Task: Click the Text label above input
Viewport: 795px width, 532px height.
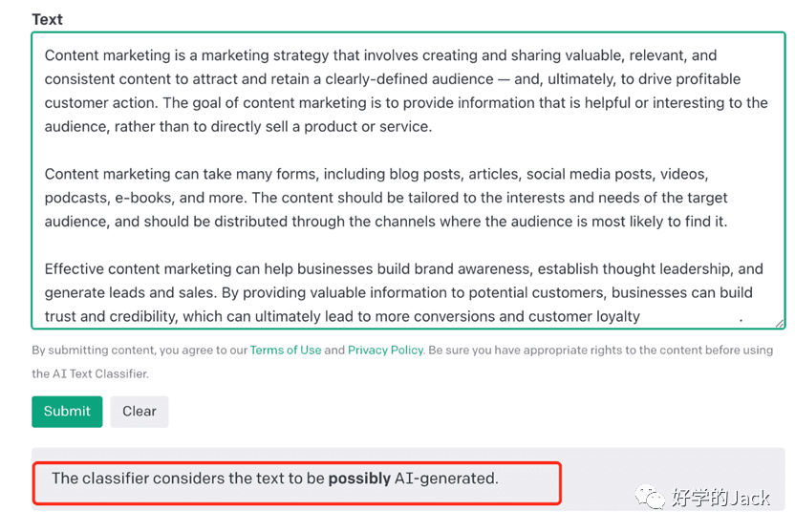Action: tap(47, 19)
